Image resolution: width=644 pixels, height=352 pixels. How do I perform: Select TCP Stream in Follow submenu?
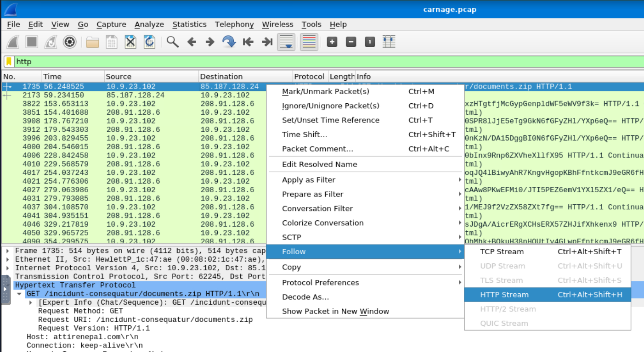(x=502, y=251)
